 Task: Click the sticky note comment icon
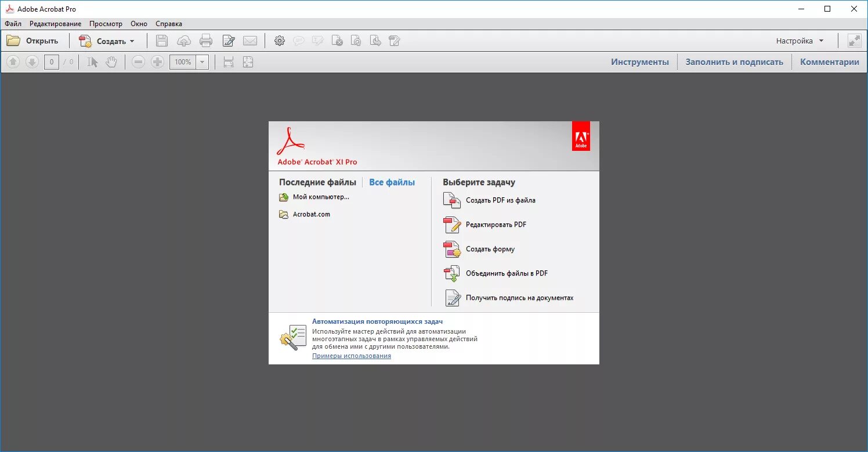[x=299, y=41]
